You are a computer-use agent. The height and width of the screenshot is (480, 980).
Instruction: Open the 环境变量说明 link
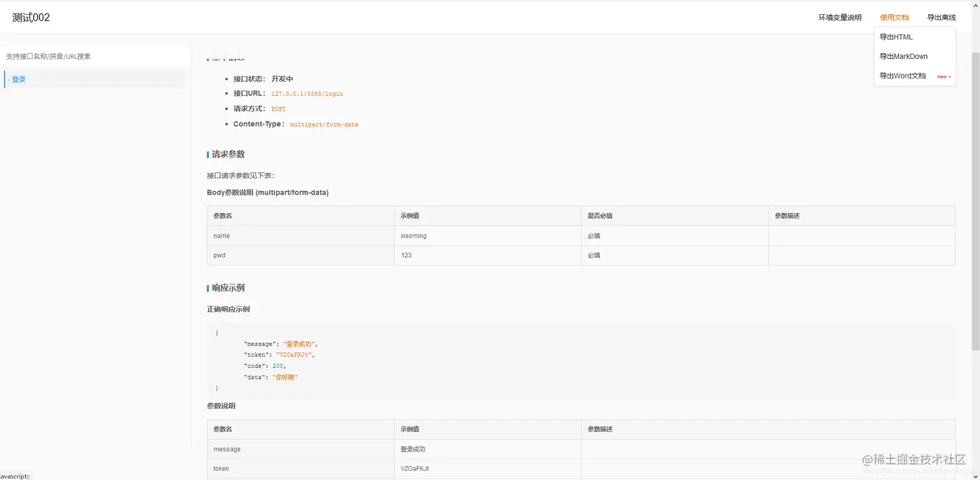[840, 17]
